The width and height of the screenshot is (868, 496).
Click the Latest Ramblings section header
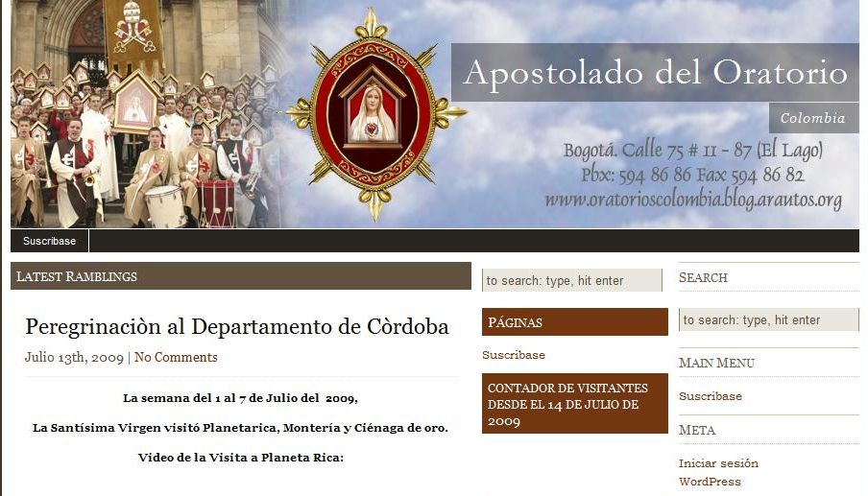[x=241, y=276]
